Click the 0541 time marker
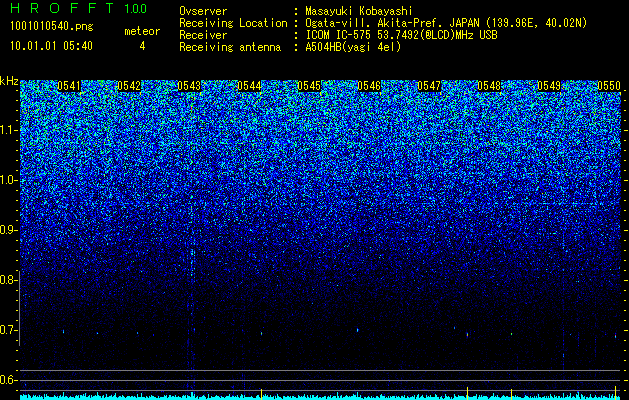The height and width of the screenshot is (400, 629). 69,86
